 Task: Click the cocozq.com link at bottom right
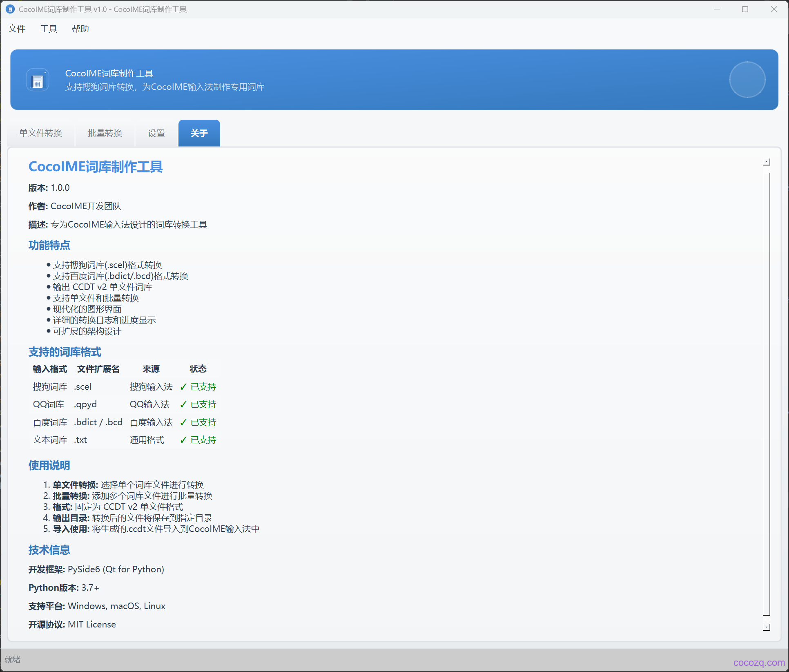click(x=759, y=663)
